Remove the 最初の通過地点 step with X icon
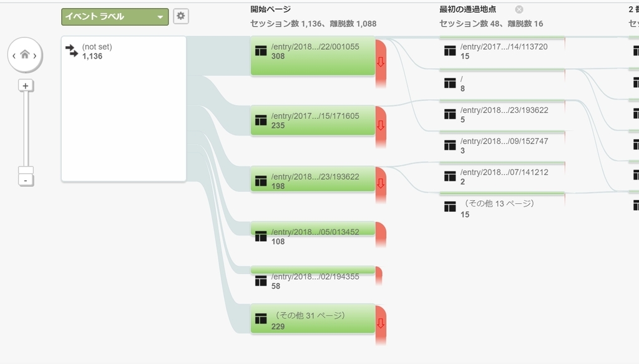639x364 pixels. tap(519, 9)
